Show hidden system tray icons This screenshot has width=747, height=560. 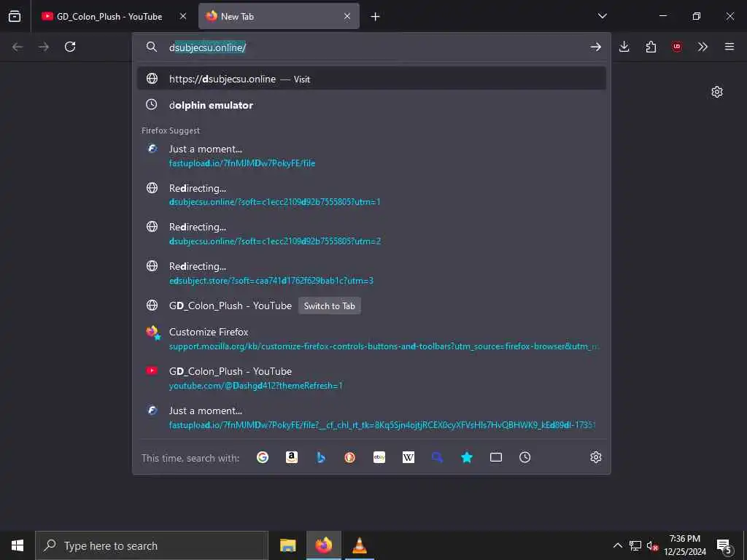click(x=617, y=545)
